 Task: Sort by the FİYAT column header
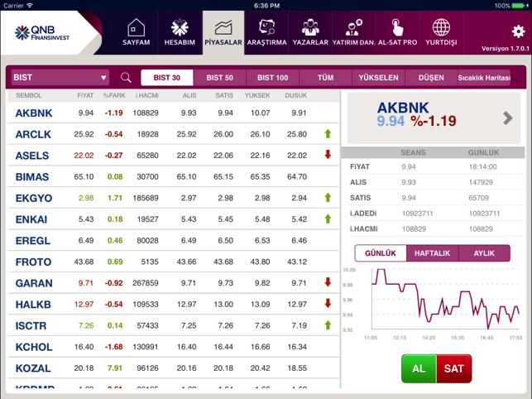pyautogui.click(x=85, y=95)
